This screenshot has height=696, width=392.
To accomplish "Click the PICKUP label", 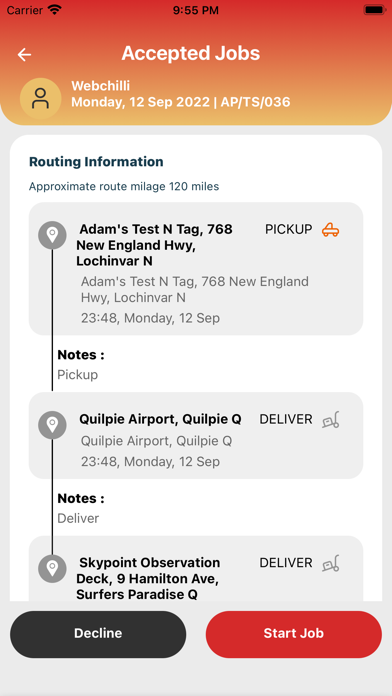I will click(289, 229).
